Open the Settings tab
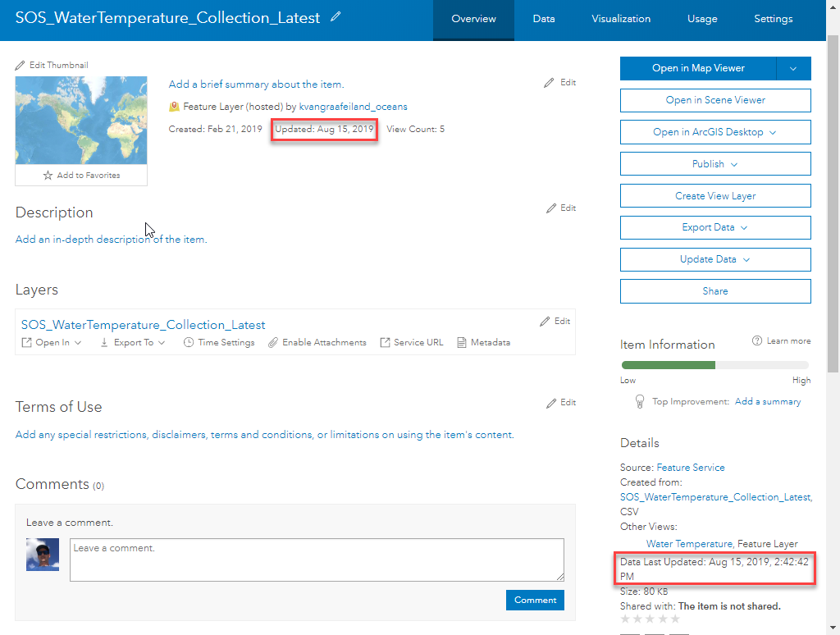This screenshot has height=635, width=840. click(773, 20)
